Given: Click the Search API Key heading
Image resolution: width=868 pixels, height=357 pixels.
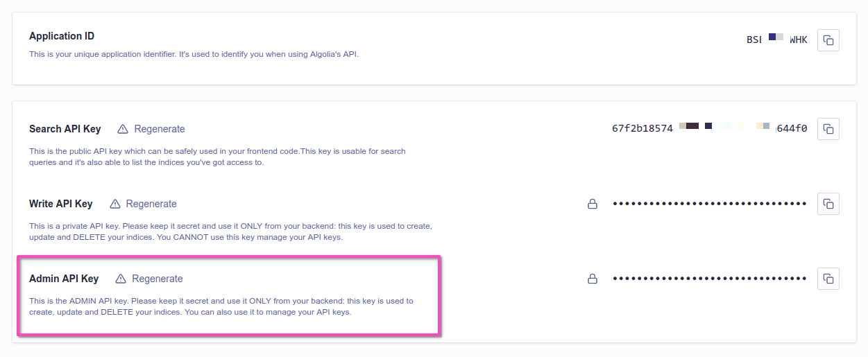Looking at the screenshot, I should point(65,129).
